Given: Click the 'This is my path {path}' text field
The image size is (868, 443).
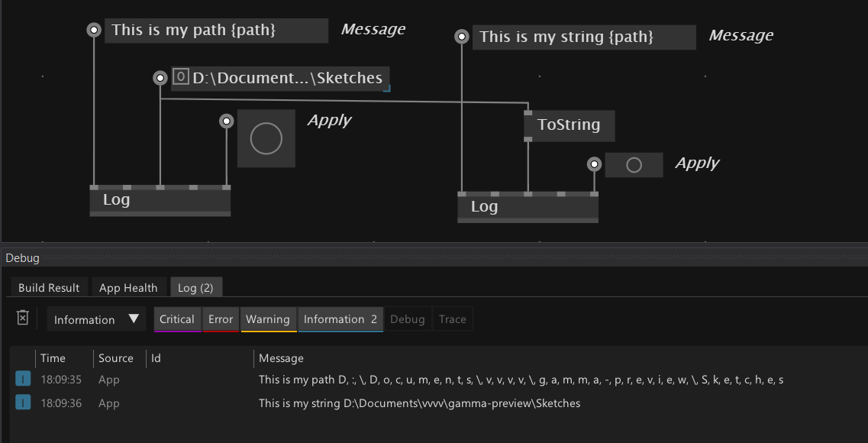Looking at the screenshot, I should (217, 30).
